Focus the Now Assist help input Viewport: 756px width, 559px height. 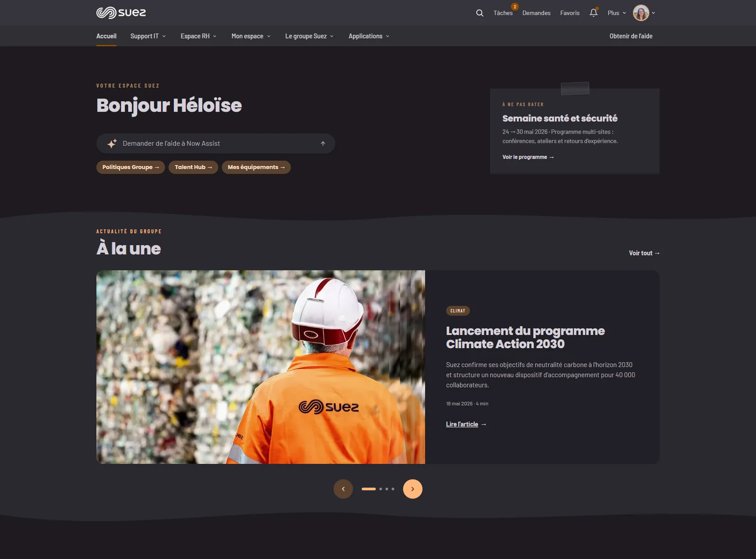[216, 144]
